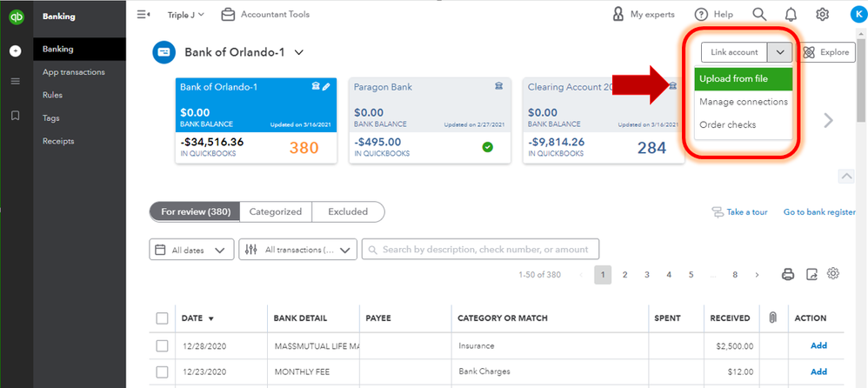Click the Explore atom icon button
The width and height of the screenshot is (868, 388).
tap(809, 52)
